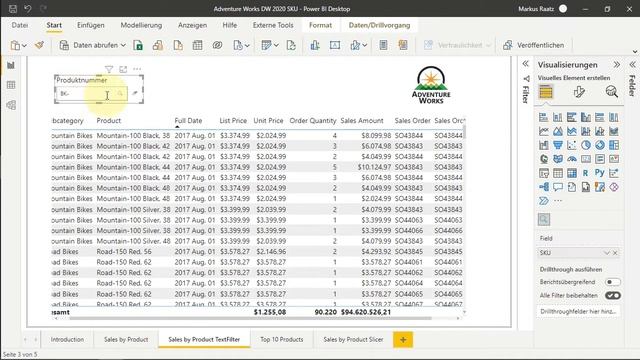640x360 pixels.
Task: Click the table horizontal scrollbar
Action: tap(250, 318)
